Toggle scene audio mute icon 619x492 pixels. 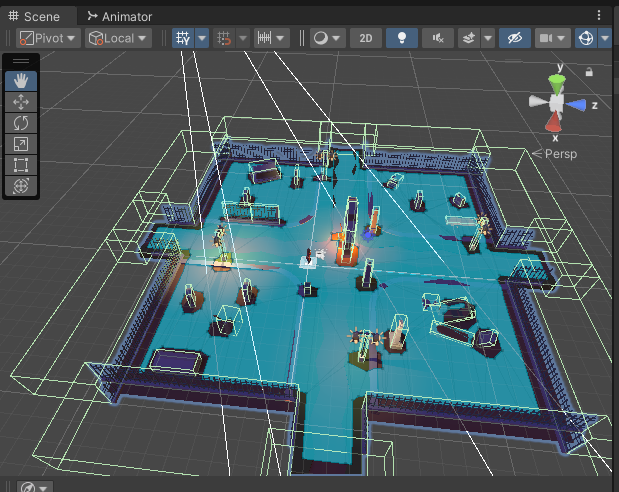438,38
